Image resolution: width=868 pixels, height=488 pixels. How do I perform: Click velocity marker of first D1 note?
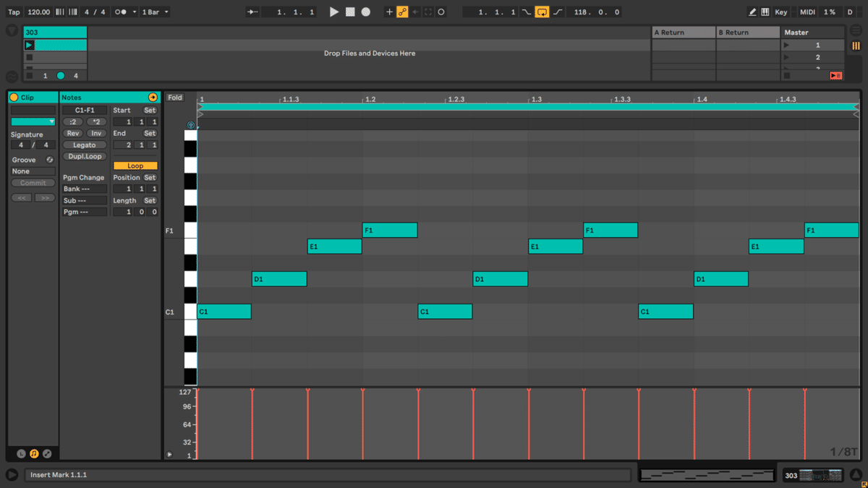pos(252,391)
